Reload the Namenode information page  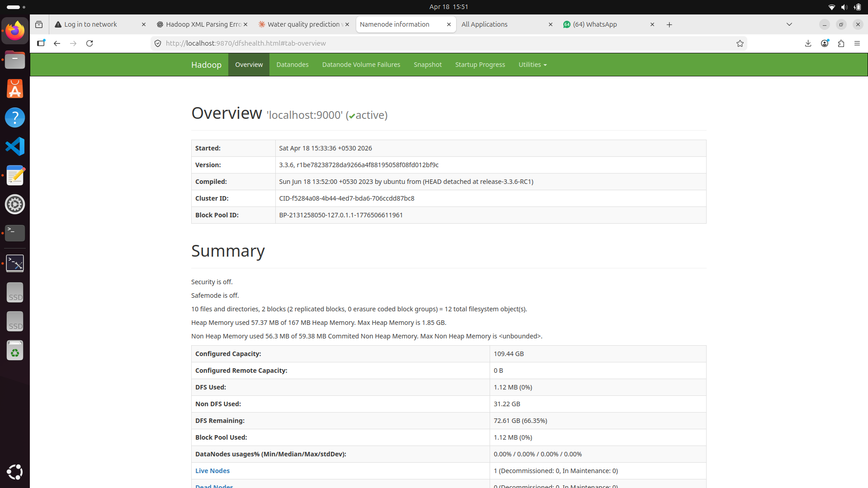[x=90, y=43]
